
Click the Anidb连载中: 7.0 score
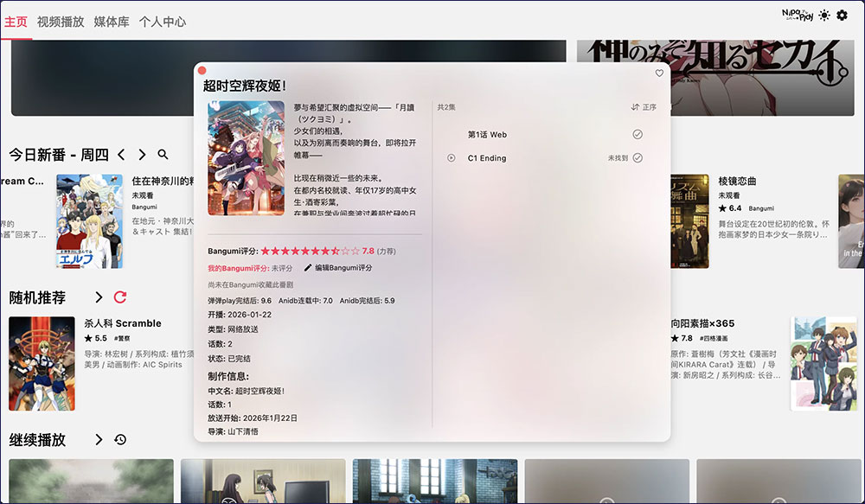tap(305, 301)
